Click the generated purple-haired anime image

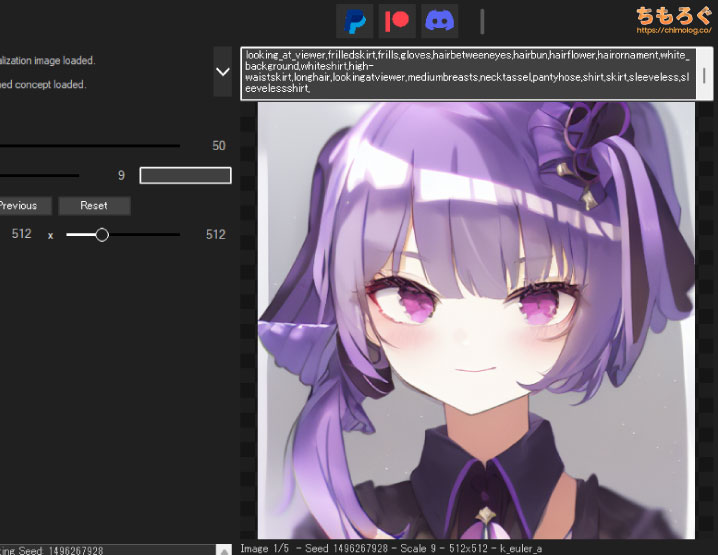[476, 321]
